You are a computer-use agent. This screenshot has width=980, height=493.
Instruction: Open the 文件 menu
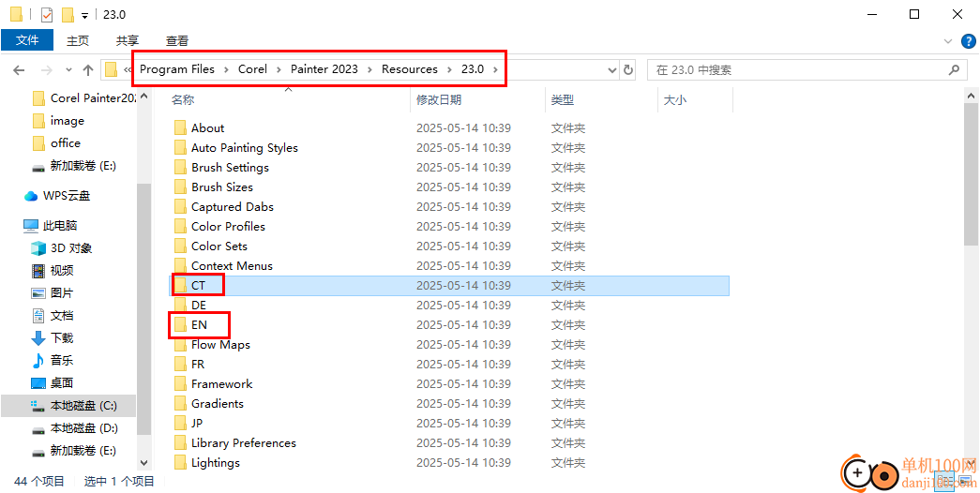27,40
